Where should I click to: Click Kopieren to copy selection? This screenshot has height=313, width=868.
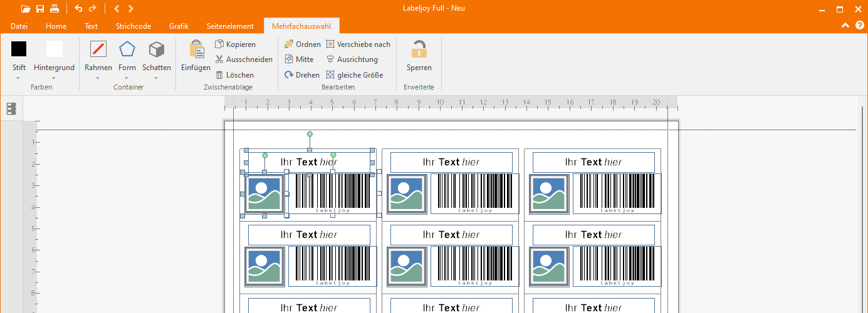point(236,44)
